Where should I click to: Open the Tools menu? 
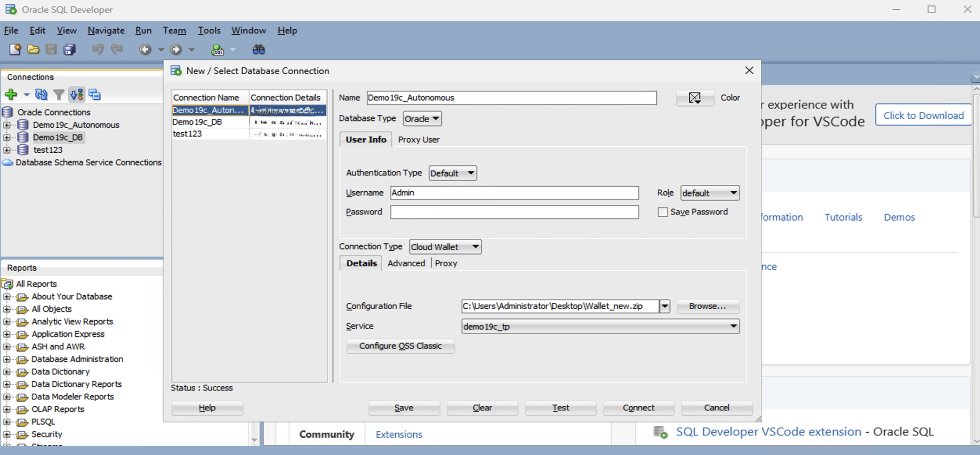209,30
